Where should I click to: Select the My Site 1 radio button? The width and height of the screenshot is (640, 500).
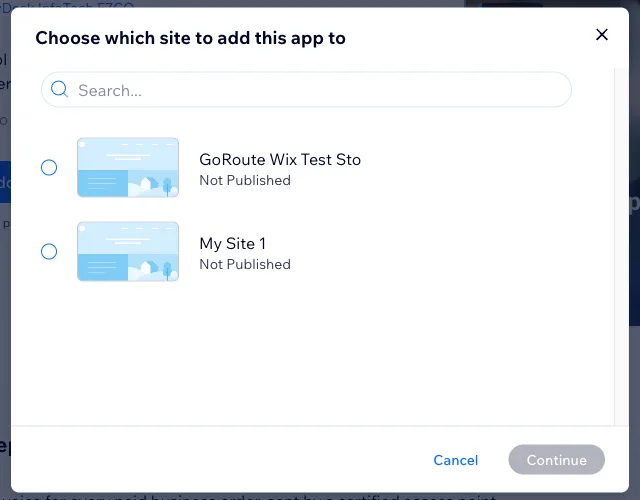click(49, 251)
